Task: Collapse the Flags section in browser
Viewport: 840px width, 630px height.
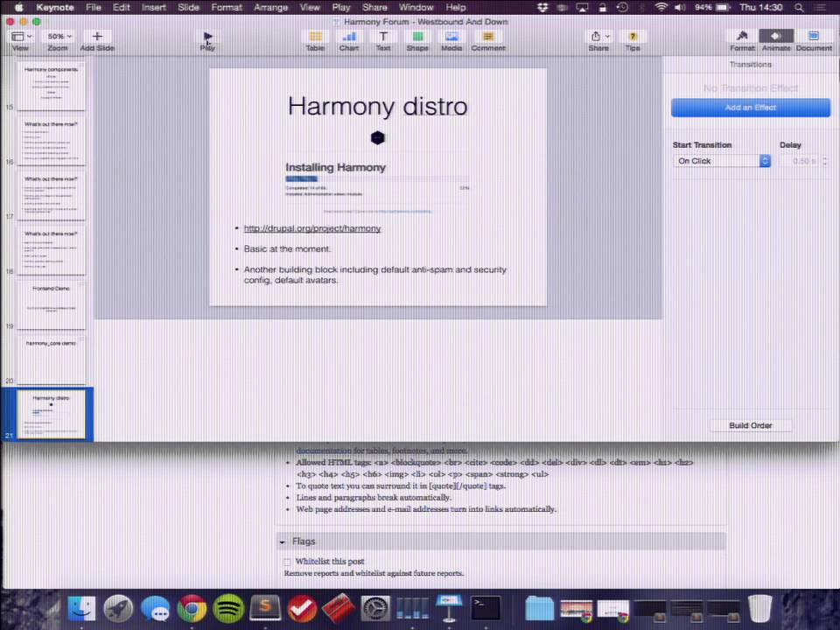Action: pyautogui.click(x=283, y=542)
